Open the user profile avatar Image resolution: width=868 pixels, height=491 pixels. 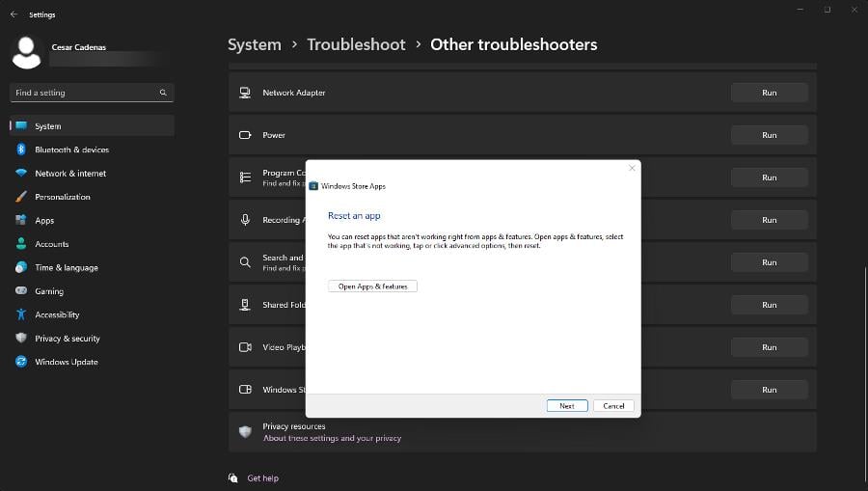tap(26, 53)
